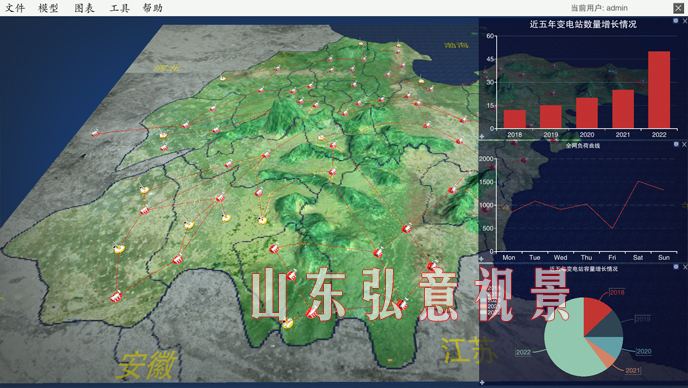This screenshot has height=388, width=688.
Task: Click the move handle at line chart panel corner
Action: tap(482, 259)
